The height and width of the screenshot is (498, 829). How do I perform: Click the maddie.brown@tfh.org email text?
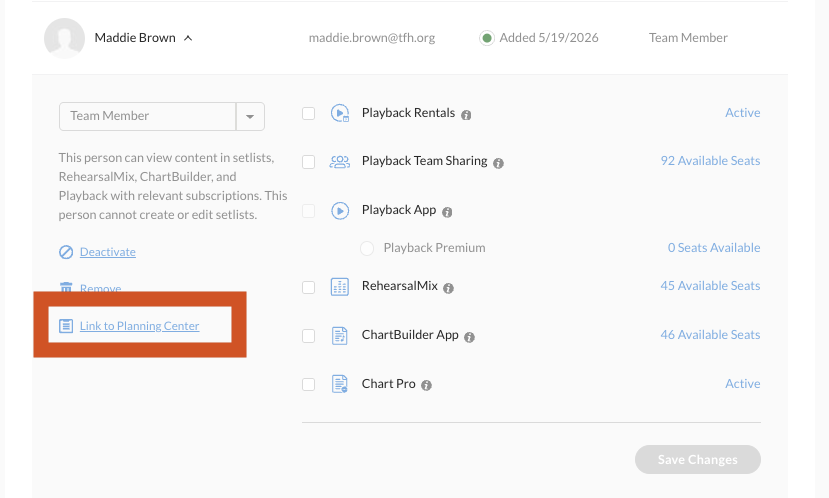point(372,38)
